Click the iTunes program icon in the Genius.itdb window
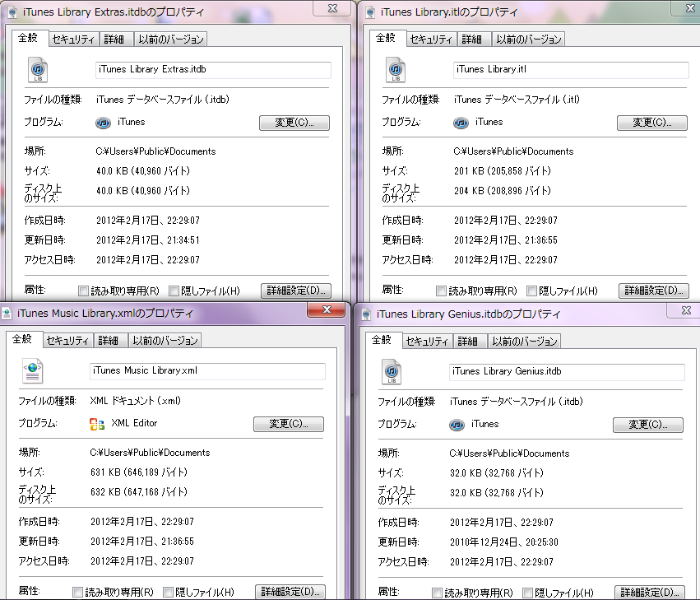The width and height of the screenshot is (700, 600). point(457,425)
